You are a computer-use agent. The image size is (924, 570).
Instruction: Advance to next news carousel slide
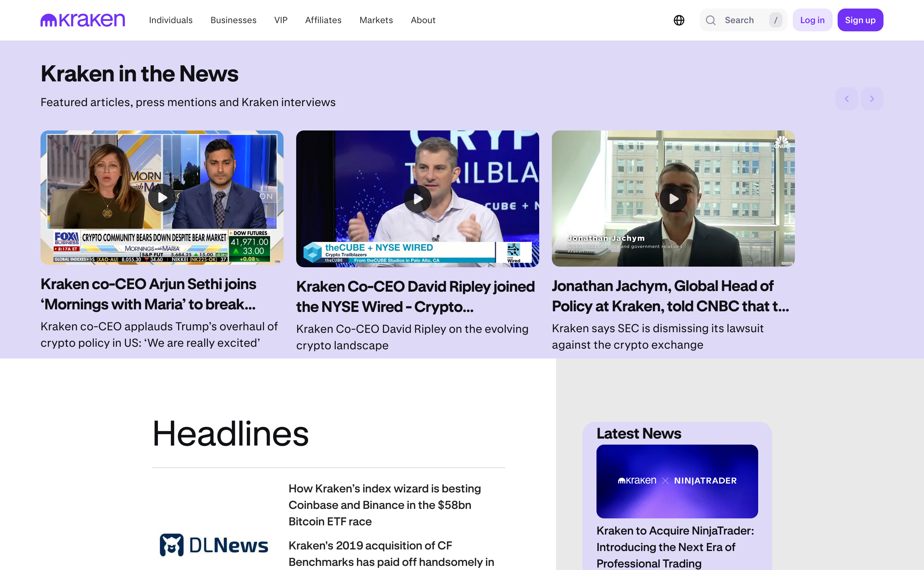coord(872,99)
